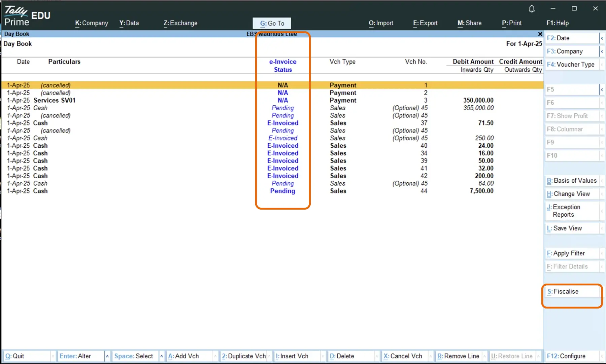Open the K: Company menu

91,23
